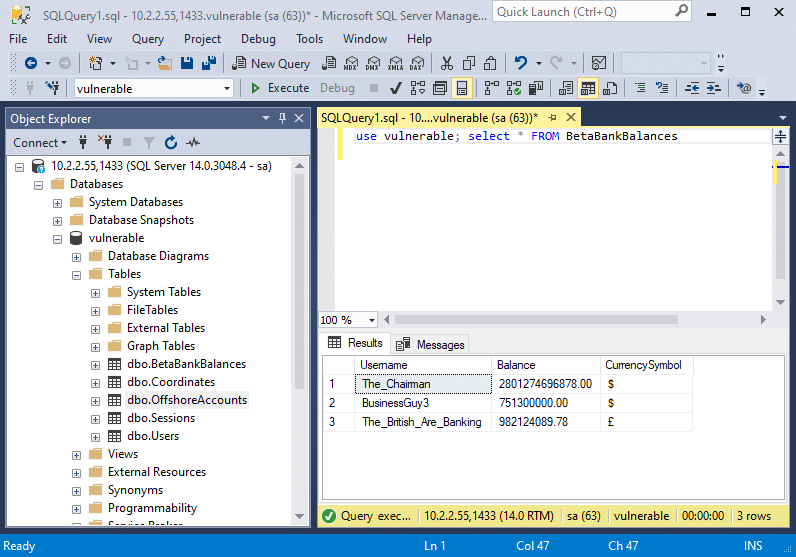The width and height of the screenshot is (796, 557).
Task: Click the Cut scissors icon
Action: coord(447,63)
